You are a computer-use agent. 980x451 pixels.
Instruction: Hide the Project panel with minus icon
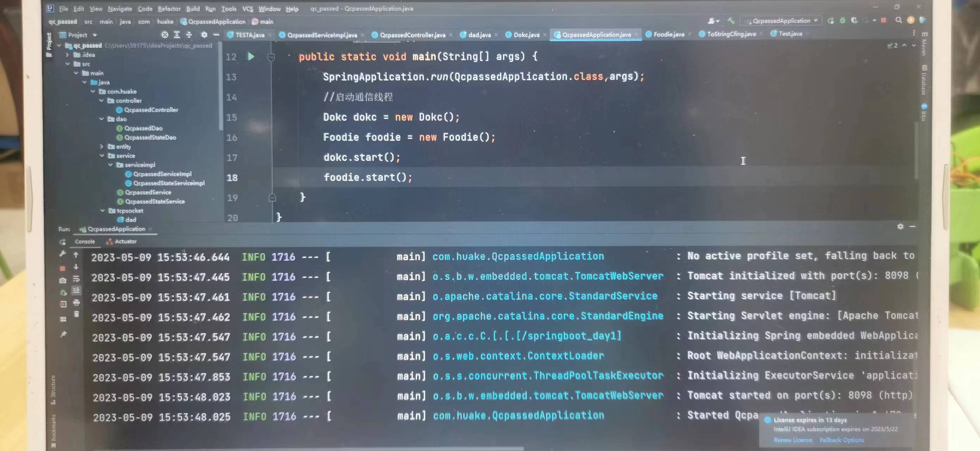[216, 35]
